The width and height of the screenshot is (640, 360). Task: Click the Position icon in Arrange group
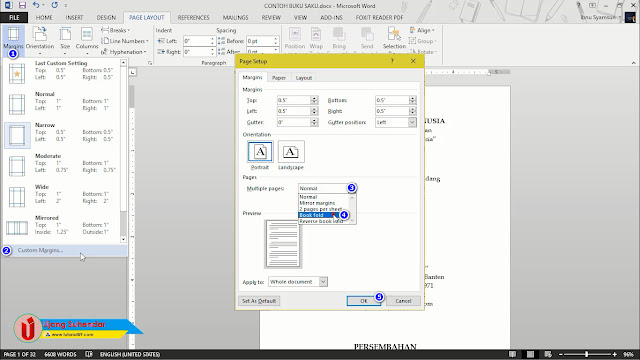point(295,39)
